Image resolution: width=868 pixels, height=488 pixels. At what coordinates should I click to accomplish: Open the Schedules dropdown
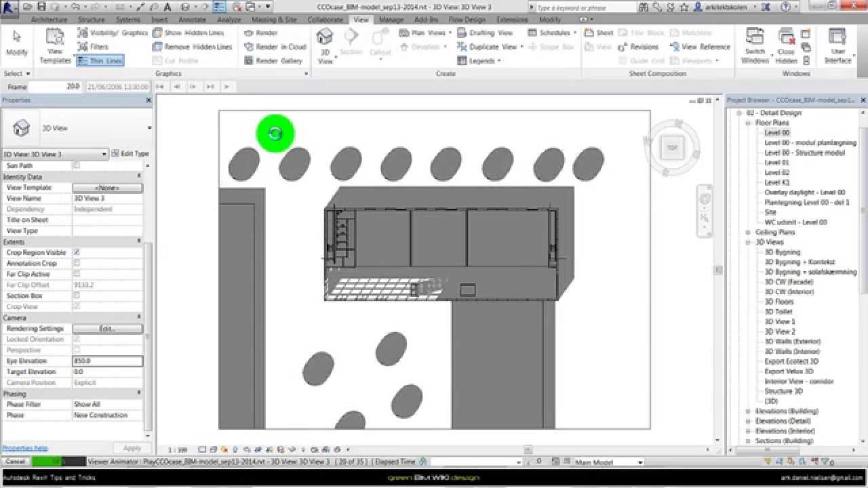pos(552,33)
